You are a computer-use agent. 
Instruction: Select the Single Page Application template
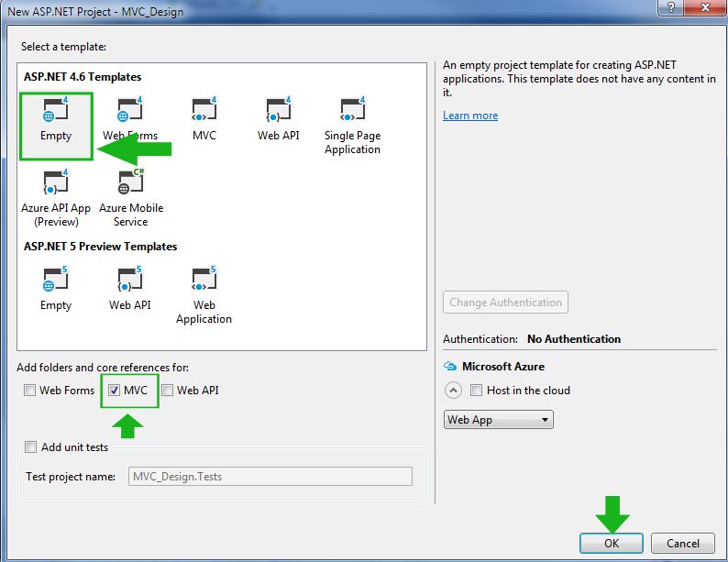click(x=352, y=126)
